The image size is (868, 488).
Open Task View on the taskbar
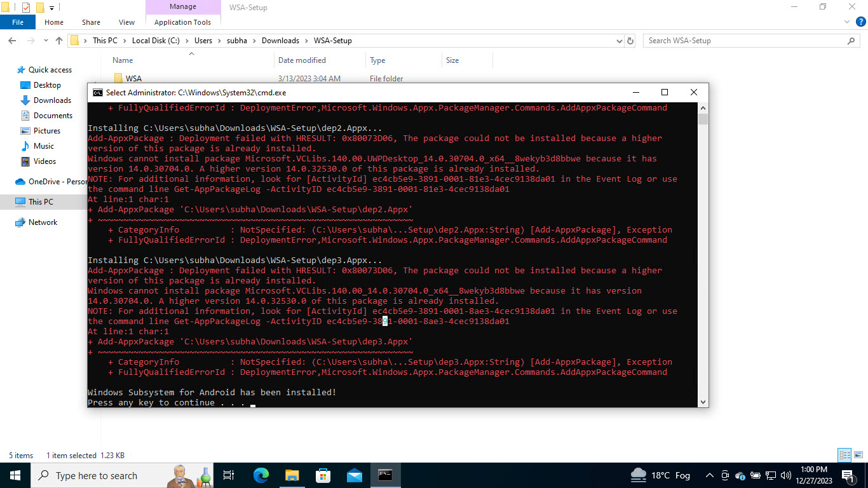pyautogui.click(x=228, y=475)
